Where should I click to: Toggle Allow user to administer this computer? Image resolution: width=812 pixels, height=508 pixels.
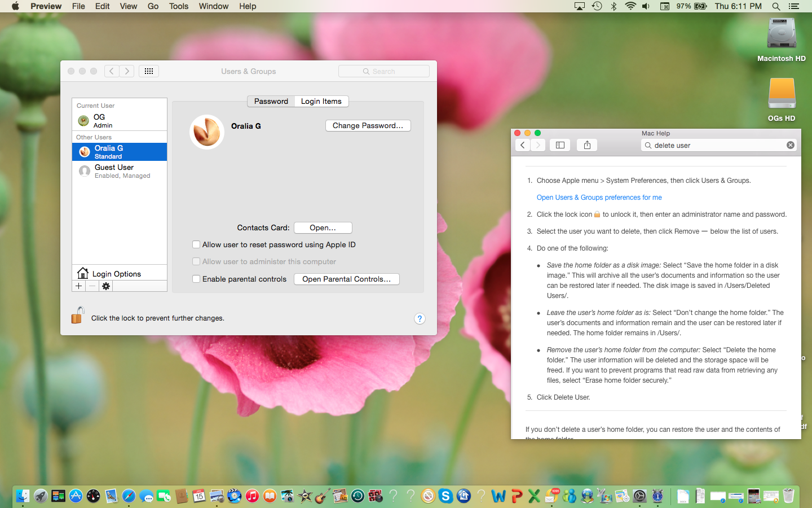[x=196, y=261]
